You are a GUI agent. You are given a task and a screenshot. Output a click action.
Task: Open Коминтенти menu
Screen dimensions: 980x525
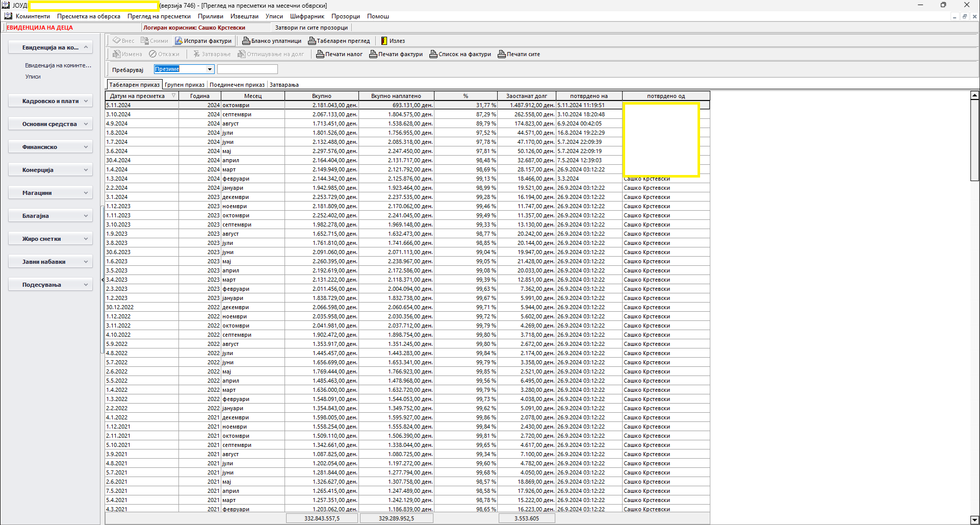point(33,16)
